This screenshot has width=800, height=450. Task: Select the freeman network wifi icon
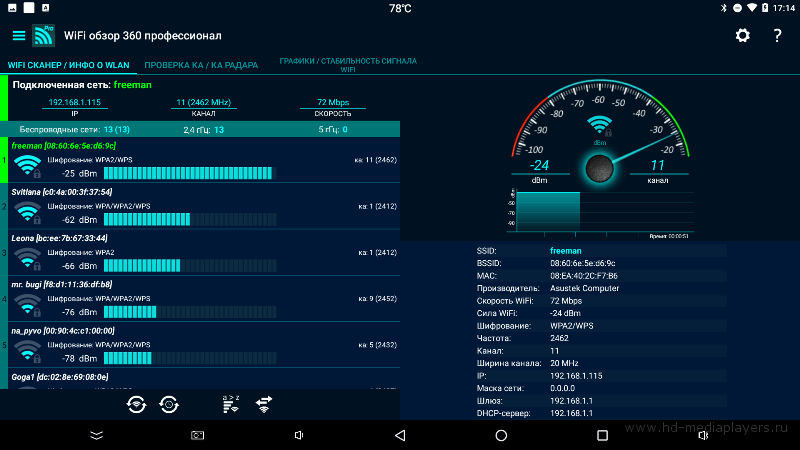point(28,166)
